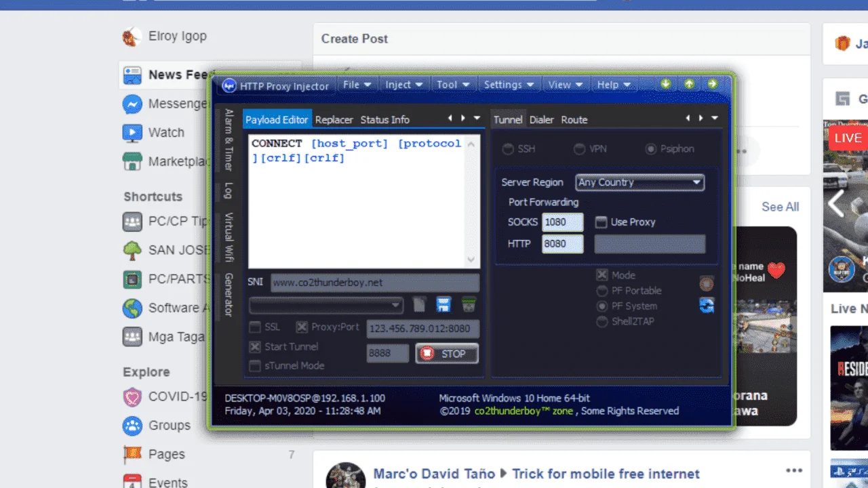Switch to the Replacer tab

(334, 120)
